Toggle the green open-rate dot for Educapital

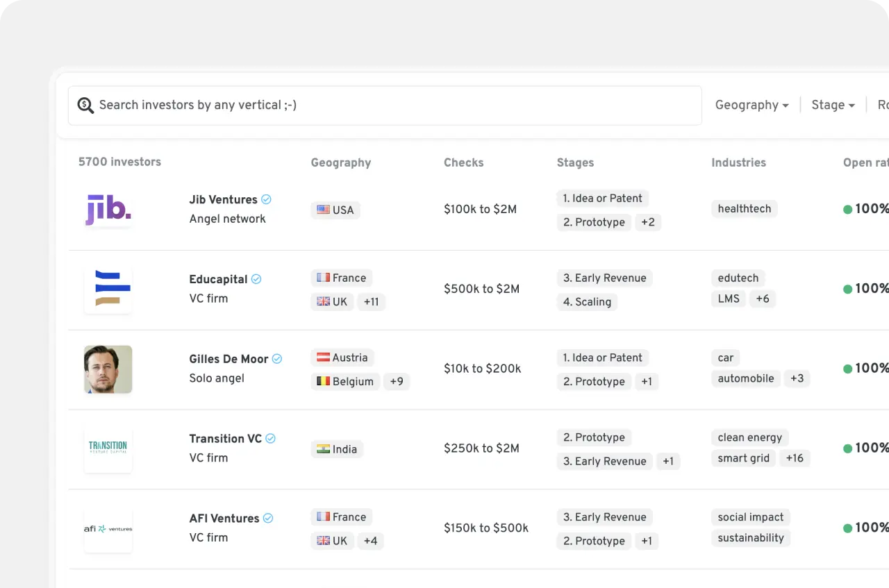[x=847, y=289]
